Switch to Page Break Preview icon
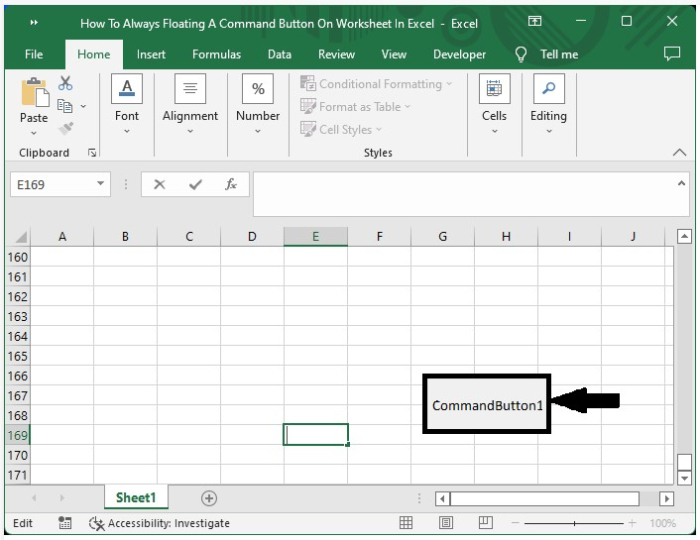This screenshot has width=700, height=540. coord(485,523)
